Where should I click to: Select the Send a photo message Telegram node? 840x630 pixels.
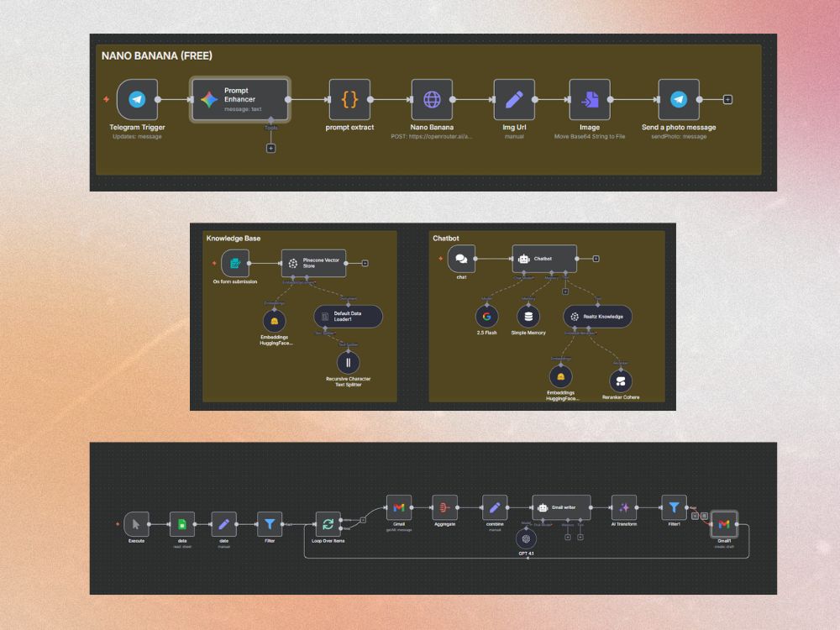coord(679,100)
